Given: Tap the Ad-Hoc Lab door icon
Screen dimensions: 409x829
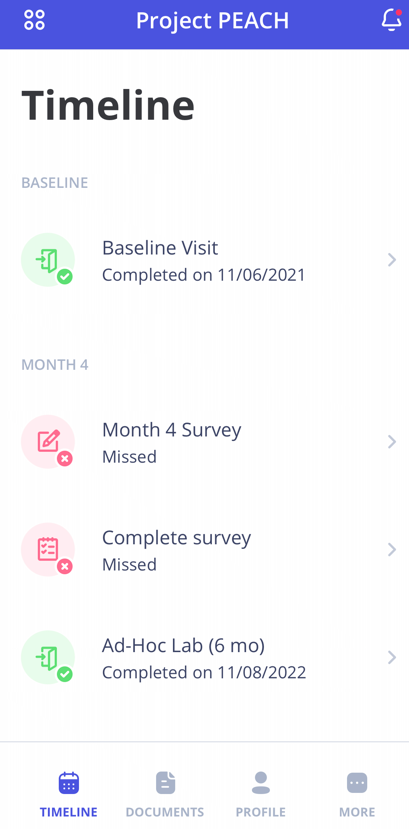Looking at the screenshot, I should click(x=48, y=657).
